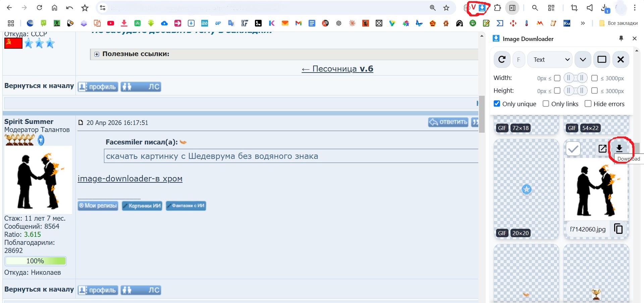Expand the chevron-down options button in Image Downloader
This screenshot has height=303, width=644.
tap(583, 59)
